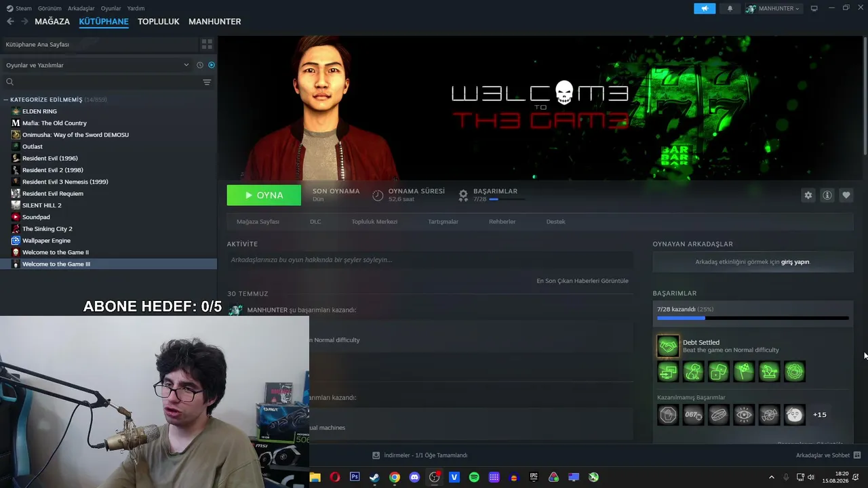Image resolution: width=868 pixels, height=488 pixels.
Task: Expand the Oyunlar ve Yazılımlar dropdown
Action: click(98, 65)
